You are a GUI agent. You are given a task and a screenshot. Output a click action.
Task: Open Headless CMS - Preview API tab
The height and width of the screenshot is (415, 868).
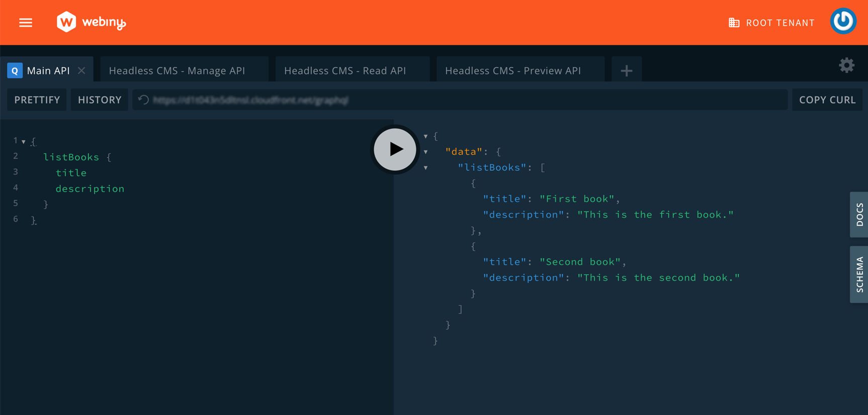[x=513, y=71]
